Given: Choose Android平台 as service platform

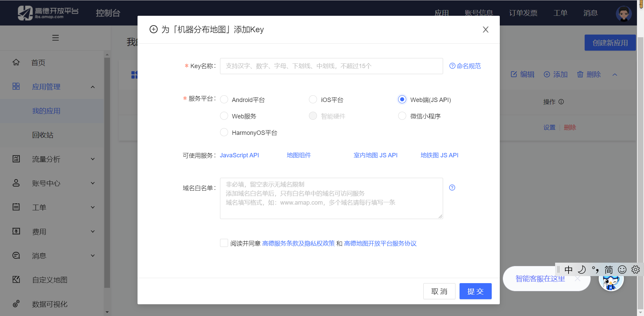Looking at the screenshot, I should pyautogui.click(x=224, y=99).
